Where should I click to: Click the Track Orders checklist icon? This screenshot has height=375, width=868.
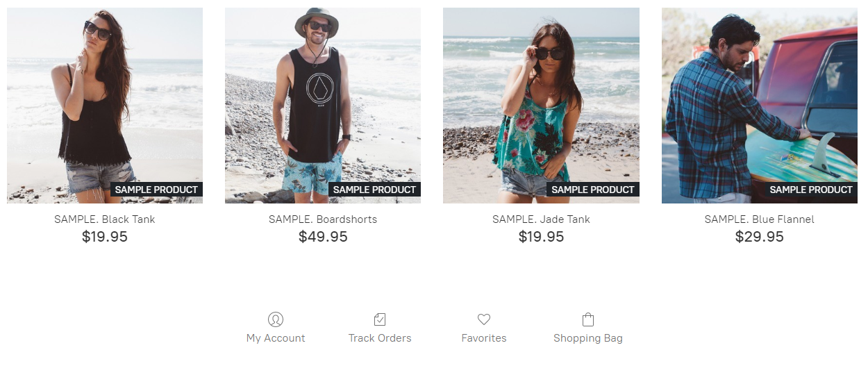point(380,319)
